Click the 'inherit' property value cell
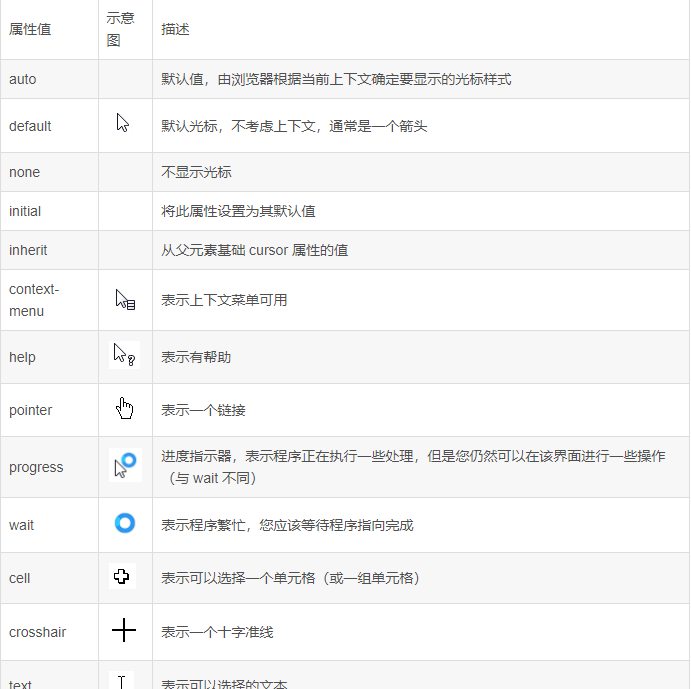Viewport: 691px width, 689px height. 49,250
